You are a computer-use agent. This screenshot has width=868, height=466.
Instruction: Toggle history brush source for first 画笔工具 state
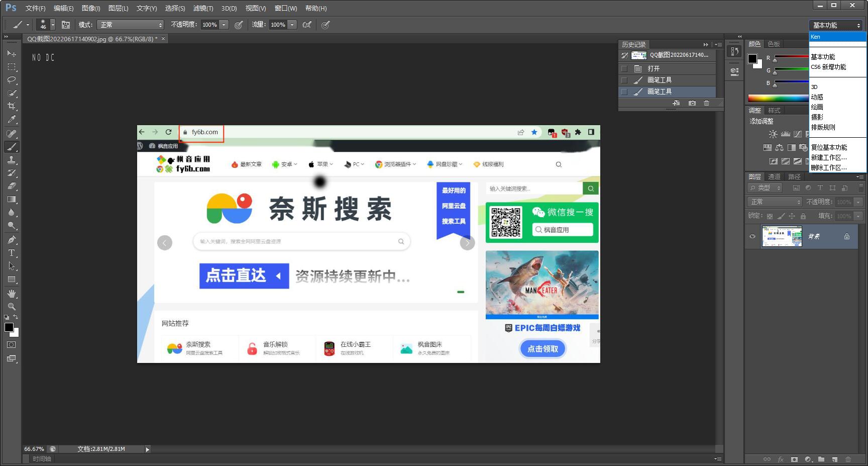click(624, 80)
